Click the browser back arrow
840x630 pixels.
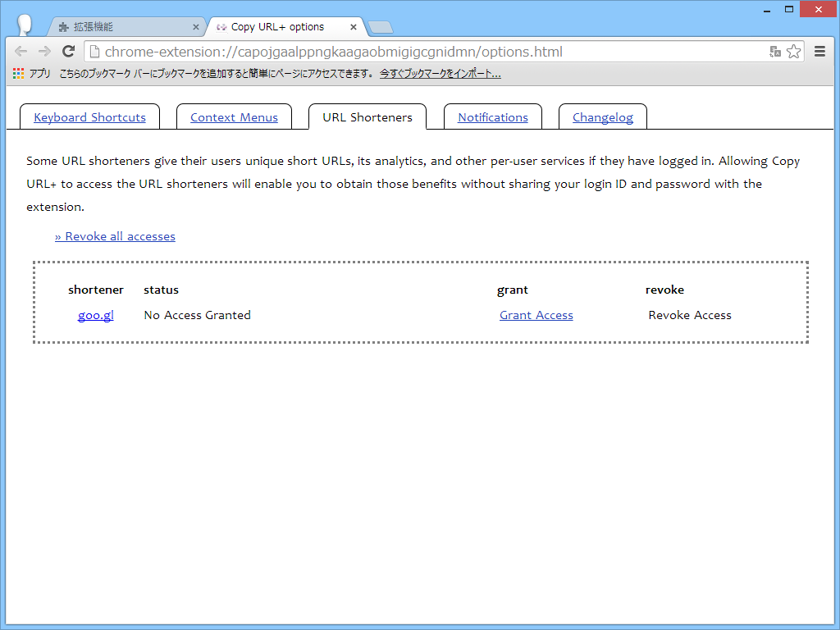point(21,52)
